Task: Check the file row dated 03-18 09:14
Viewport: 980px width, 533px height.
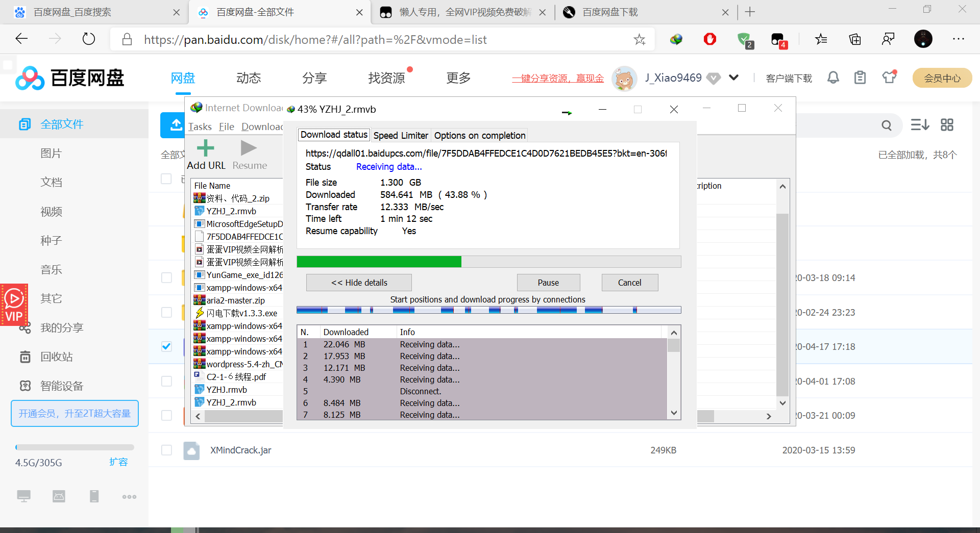Action: click(x=166, y=277)
